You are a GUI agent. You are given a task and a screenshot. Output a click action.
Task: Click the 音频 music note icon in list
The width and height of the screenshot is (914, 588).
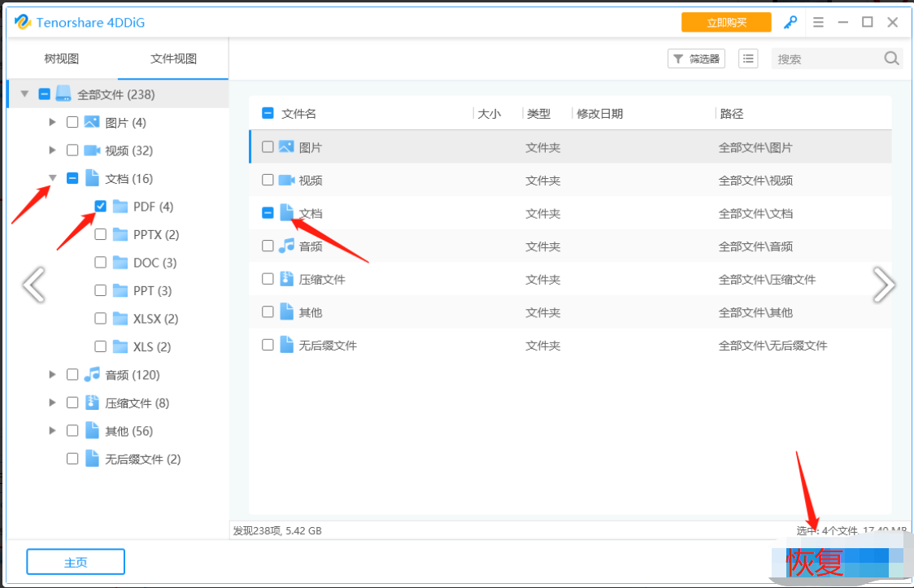pyautogui.click(x=286, y=246)
